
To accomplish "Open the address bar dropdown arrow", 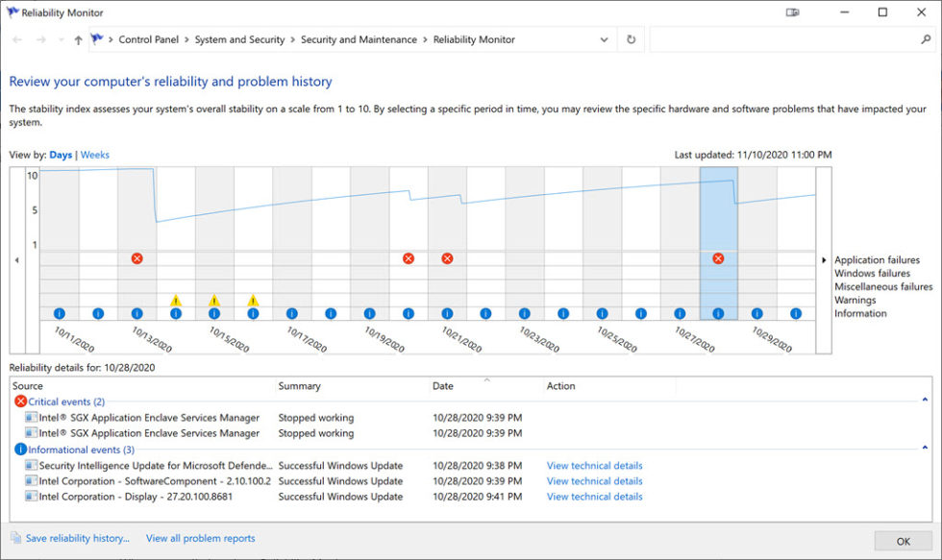I will coord(604,39).
